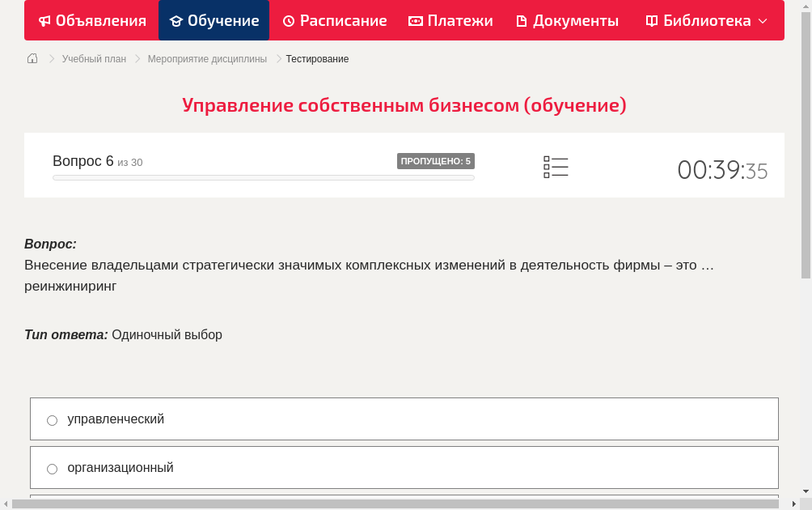The image size is (812, 510).
Task: Choose the radio button beside управленческий
Action: 52,419
